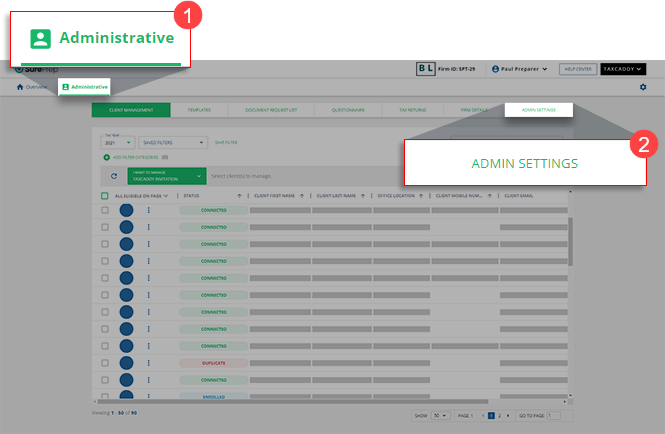
Task: Click the refresh icon beside TaxCaddy Invitation
Action: point(114,175)
